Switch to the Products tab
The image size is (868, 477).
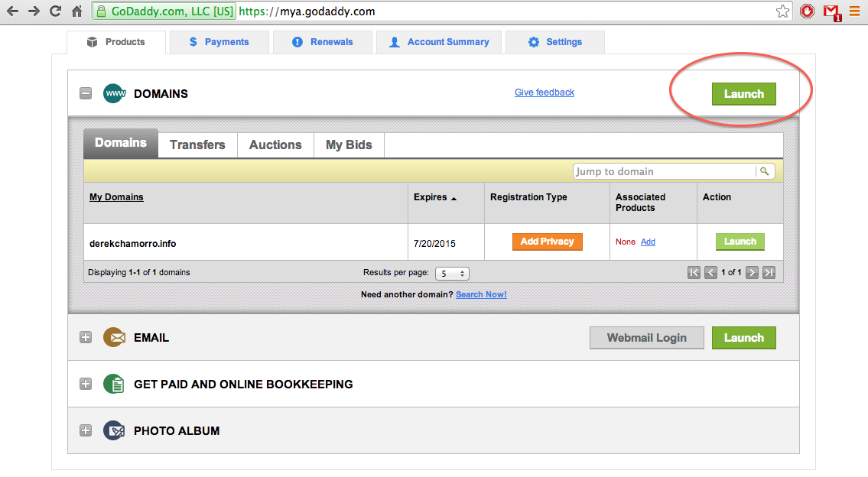pos(116,42)
